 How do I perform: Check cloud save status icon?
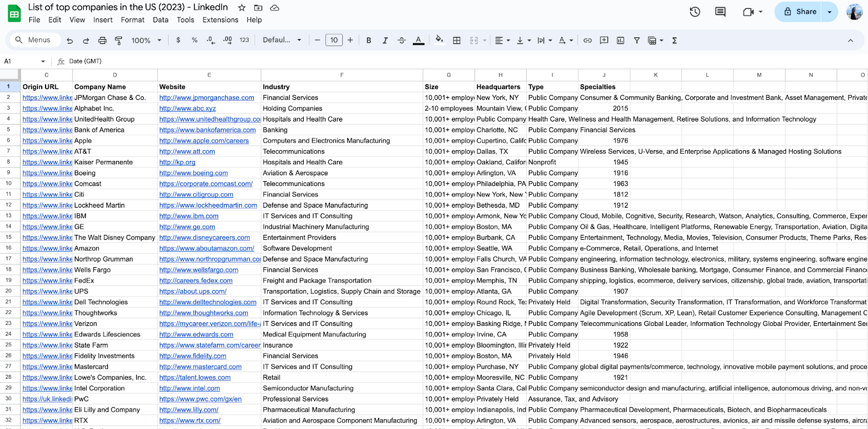click(x=275, y=8)
